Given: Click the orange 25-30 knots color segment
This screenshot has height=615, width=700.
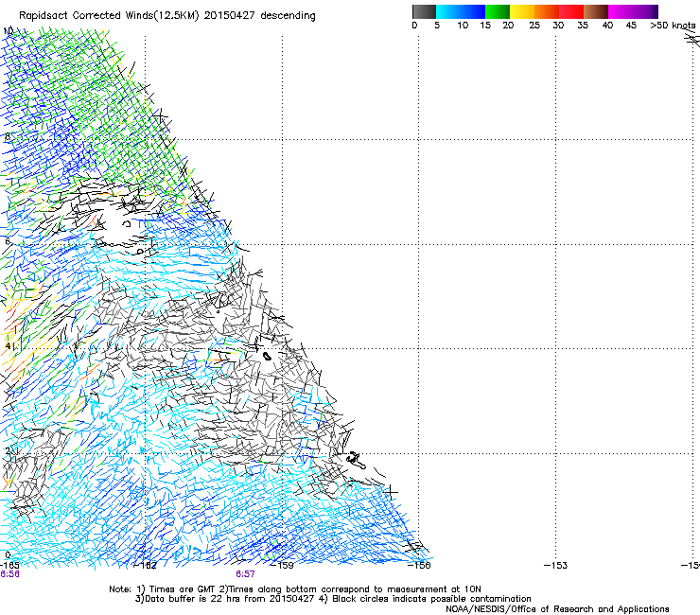Looking at the screenshot, I should [x=547, y=11].
